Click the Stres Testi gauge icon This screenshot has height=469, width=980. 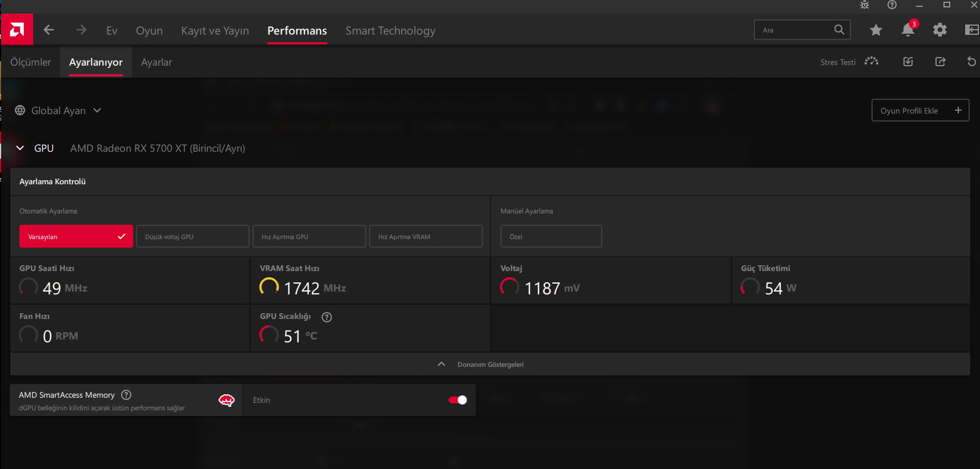click(871, 62)
